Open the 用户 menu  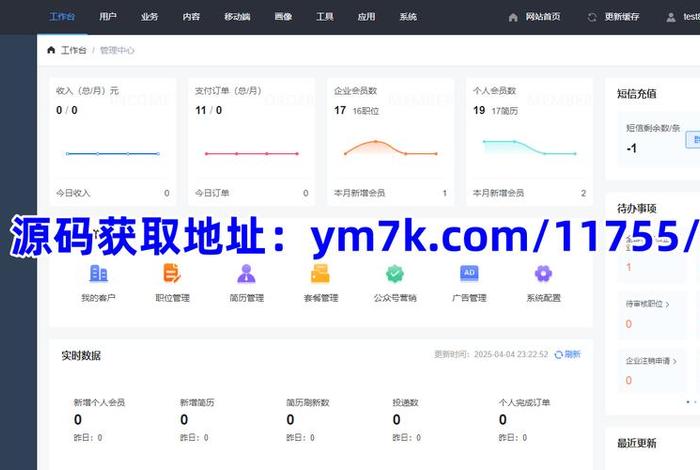coord(108,17)
